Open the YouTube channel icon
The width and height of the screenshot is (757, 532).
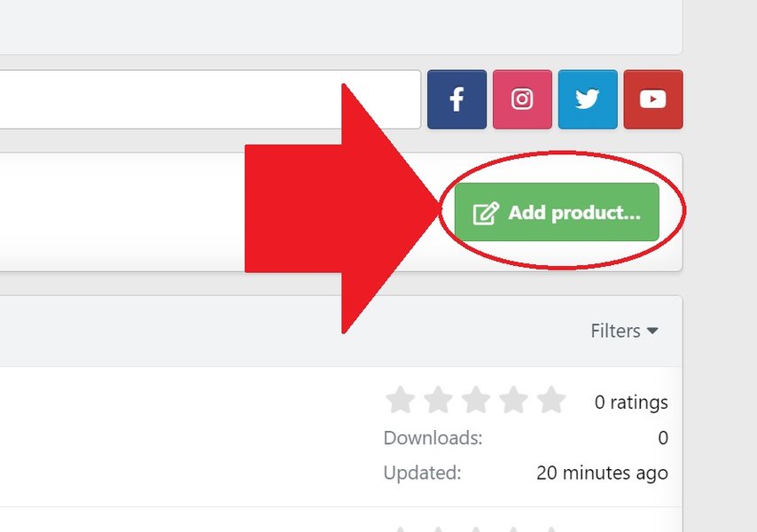click(653, 99)
